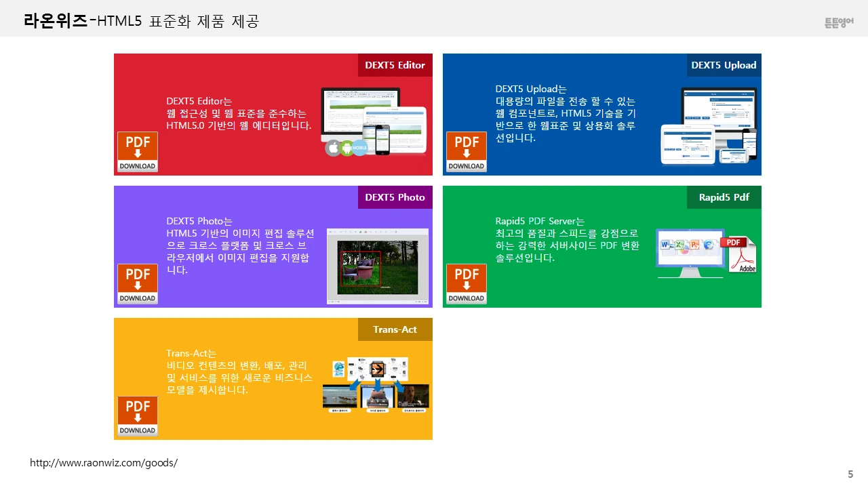Download the DEXT5 Photo PDF
The height and width of the screenshot is (488, 868).
click(138, 284)
